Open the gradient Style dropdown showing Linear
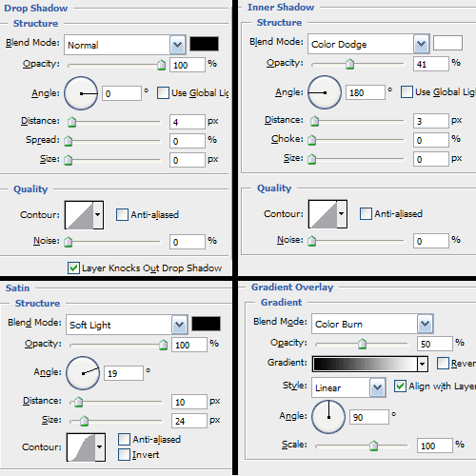476x476 pixels. (x=348, y=387)
